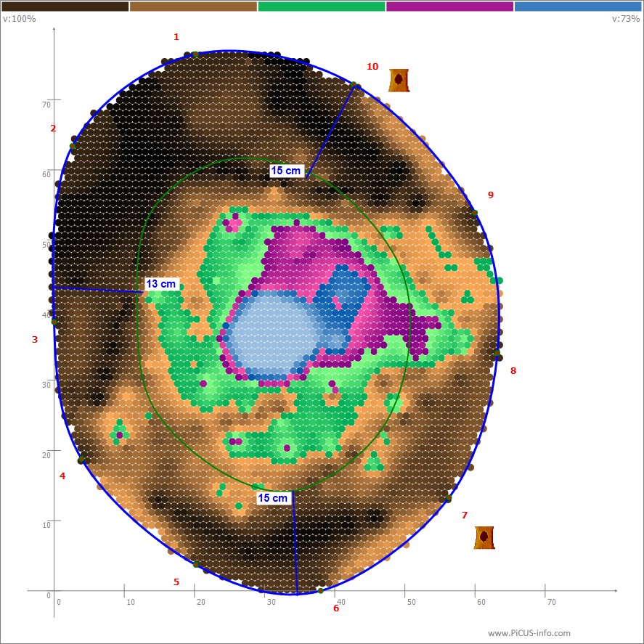The width and height of the screenshot is (644, 644).
Task: Open the www.PiCUS-info.com link
Action: pyautogui.click(x=529, y=633)
